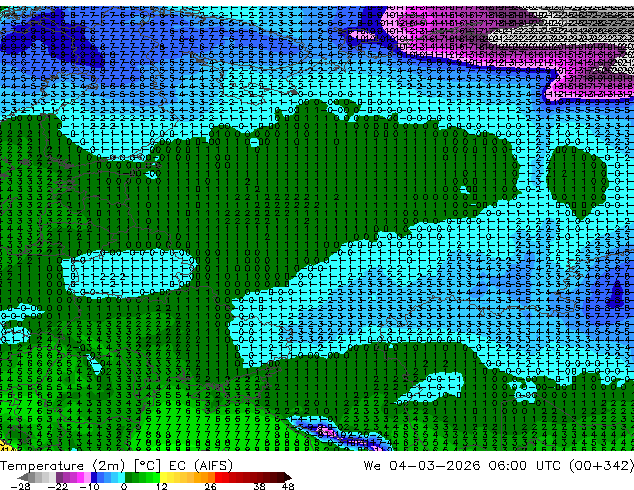
Task: Click the dark green swatch right of 0
Action: [128, 477]
